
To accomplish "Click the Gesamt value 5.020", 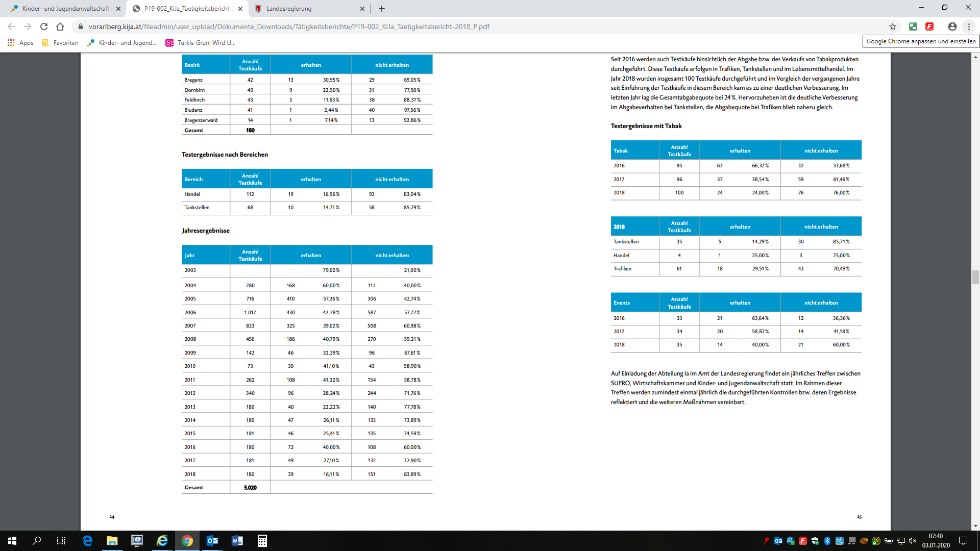I will [x=250, y=488].
